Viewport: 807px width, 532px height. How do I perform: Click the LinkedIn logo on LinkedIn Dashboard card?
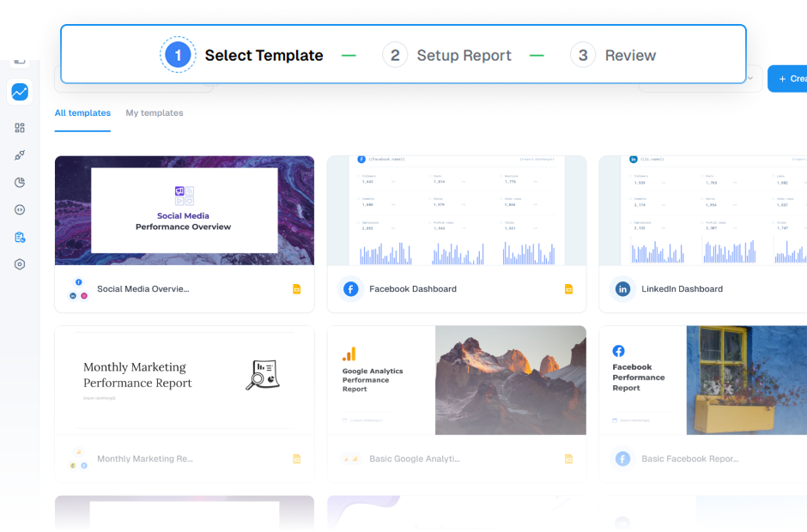coord(622,289)
